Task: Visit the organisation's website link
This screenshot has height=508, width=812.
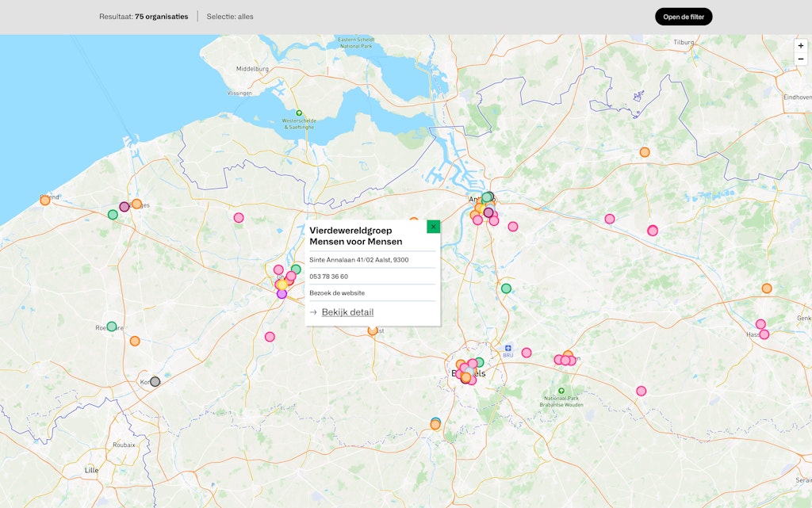Action: click(337, 293)
